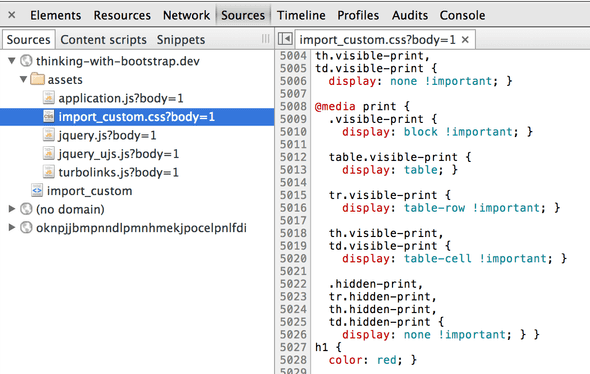Collapse the thinking-with-bootstrap.dev tree node
Screen dimensions: 590x374
(12, 61)
